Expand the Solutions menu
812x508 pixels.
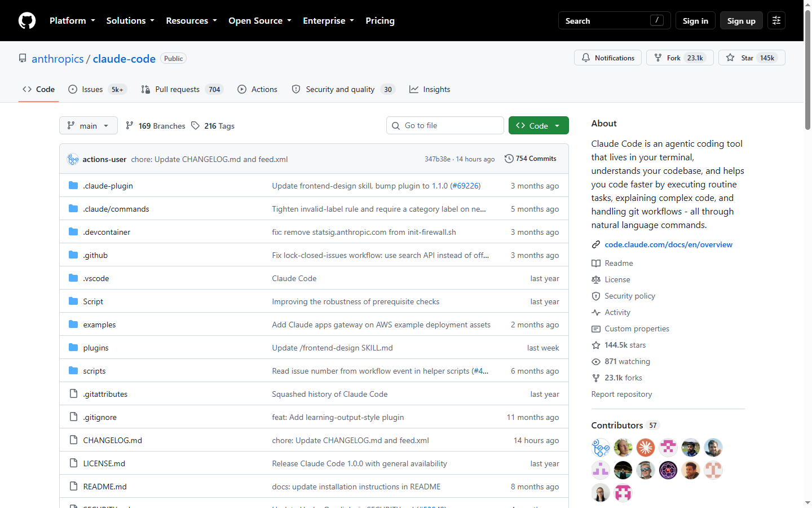pos(130,20)
